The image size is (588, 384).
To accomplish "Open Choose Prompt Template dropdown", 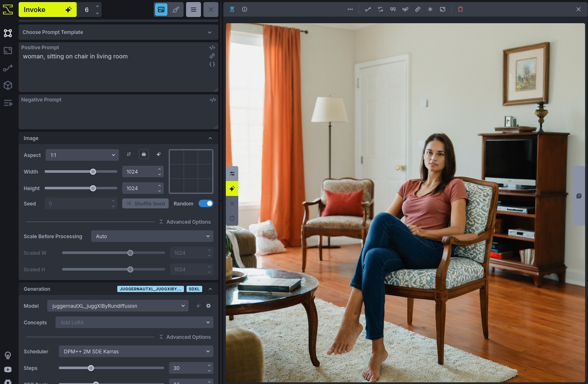I will coord(118,32).
